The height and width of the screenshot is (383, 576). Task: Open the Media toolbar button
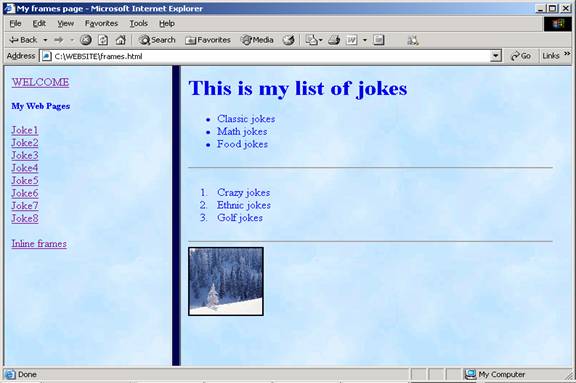(257, 40)
